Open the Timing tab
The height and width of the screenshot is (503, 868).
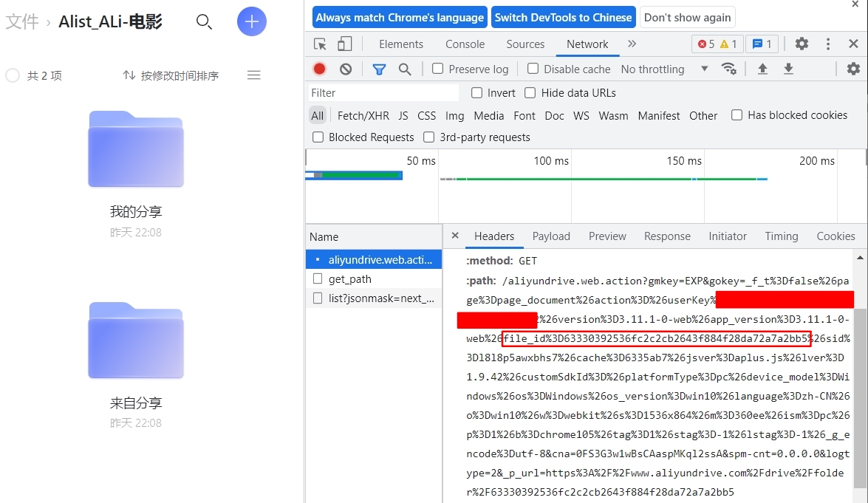pyautogui.click(x=781, y=236)
